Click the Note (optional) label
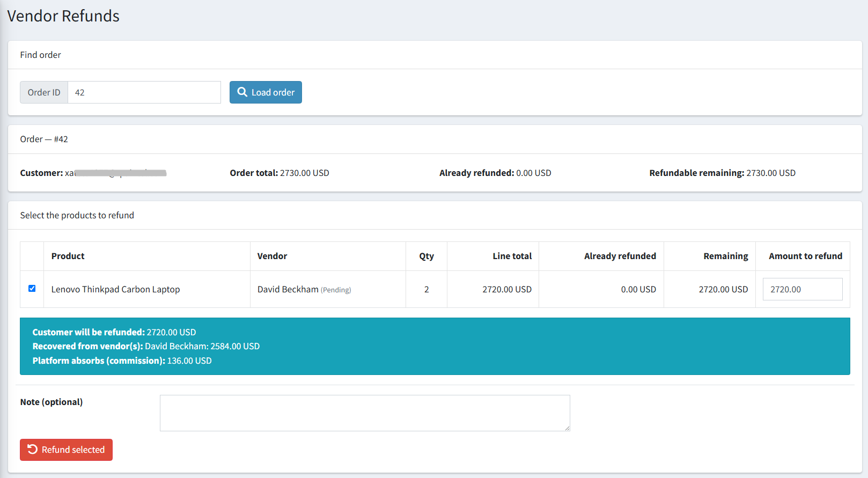This screenshot has height=478, width=868. tap(52, 402)
